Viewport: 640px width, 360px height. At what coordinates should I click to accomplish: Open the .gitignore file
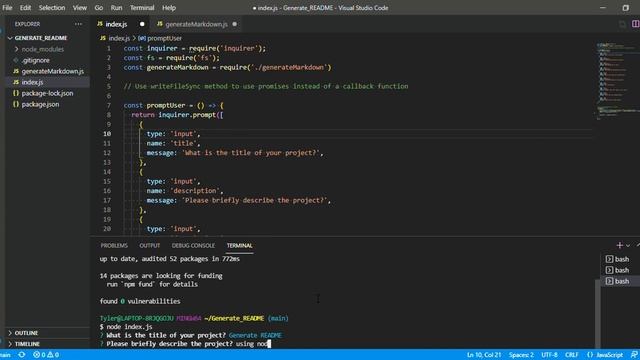click(x=36, y=60)
